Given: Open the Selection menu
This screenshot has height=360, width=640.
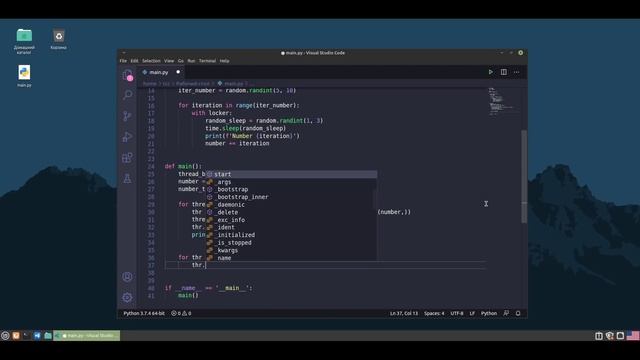Looking at the screenshot, I should pyautogui.click(x=151, y=61).
